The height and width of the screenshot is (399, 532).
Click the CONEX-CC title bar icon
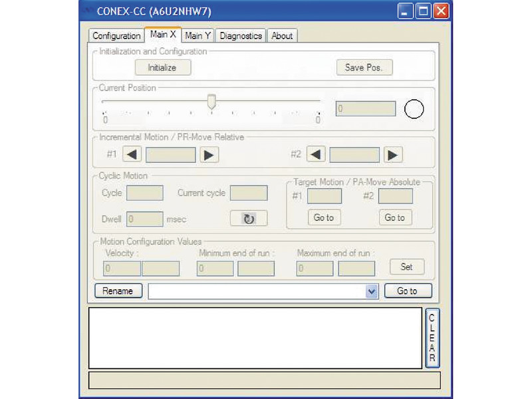pos(87,11)
